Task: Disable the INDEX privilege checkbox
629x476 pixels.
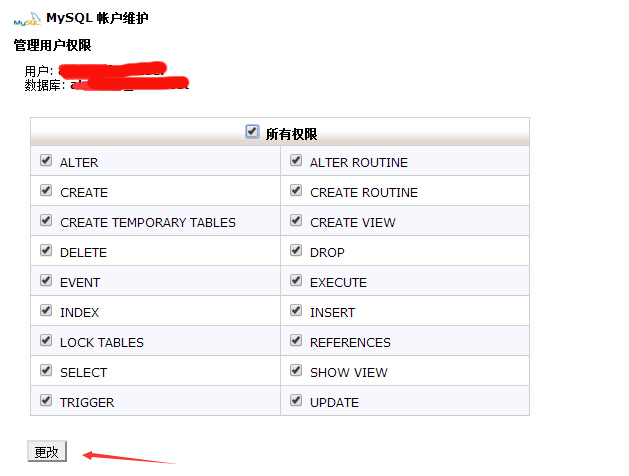Action: tap(46, 310)
